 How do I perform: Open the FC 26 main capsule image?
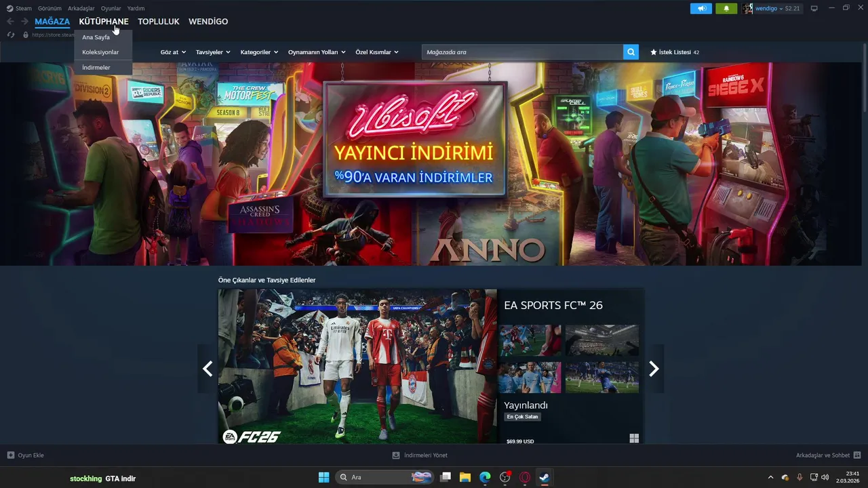coord(357,367)
